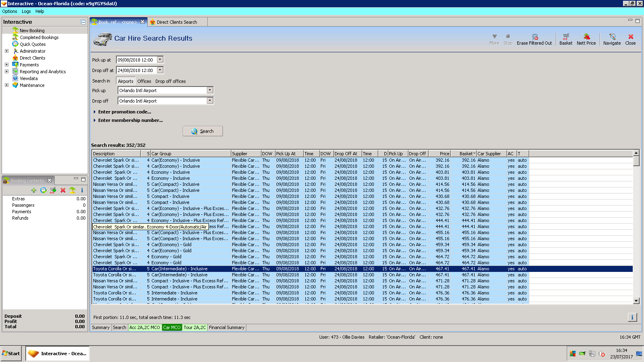Open Navigate compass icon in toolbar
The width and height of the screenshot is (644, 362).
click(612, 37)
